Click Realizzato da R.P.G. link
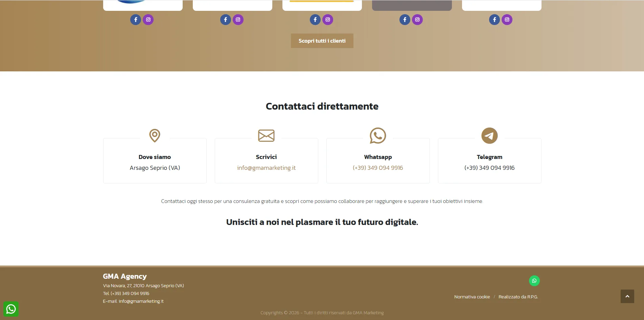644x320 pixels. click(518, 297)
